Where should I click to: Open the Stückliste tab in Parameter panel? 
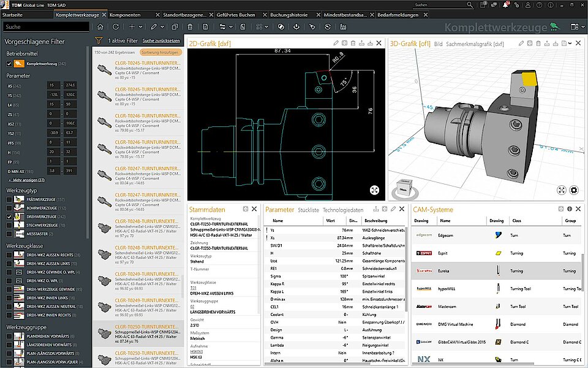(x=308, y=210)
